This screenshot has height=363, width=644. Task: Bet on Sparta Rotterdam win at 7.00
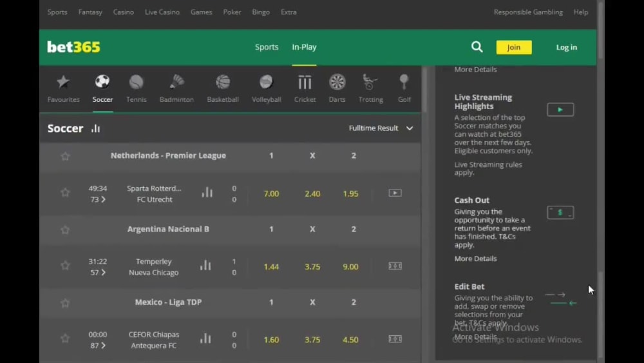(x=271, y=193)
